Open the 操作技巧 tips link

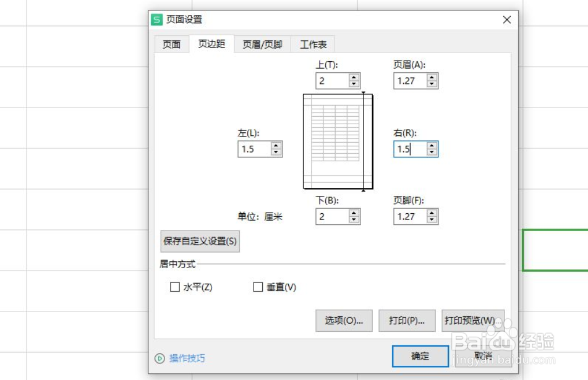pyautogui.click(x=187, y=358)
